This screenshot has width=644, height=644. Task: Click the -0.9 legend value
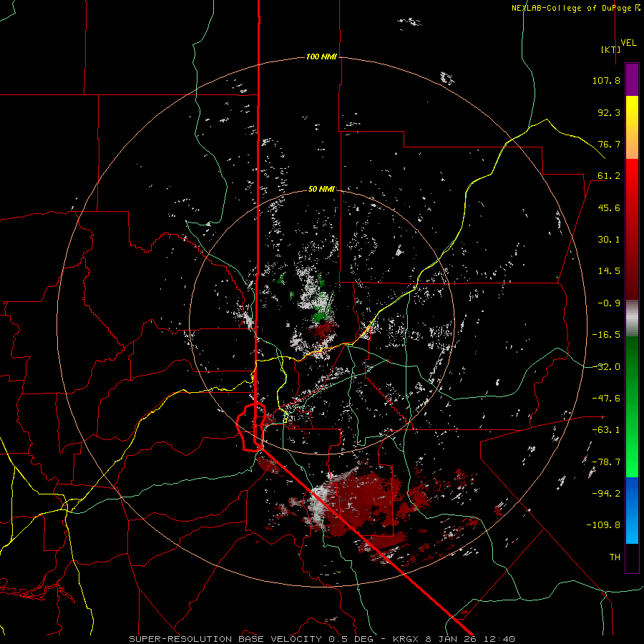(609, 303)
